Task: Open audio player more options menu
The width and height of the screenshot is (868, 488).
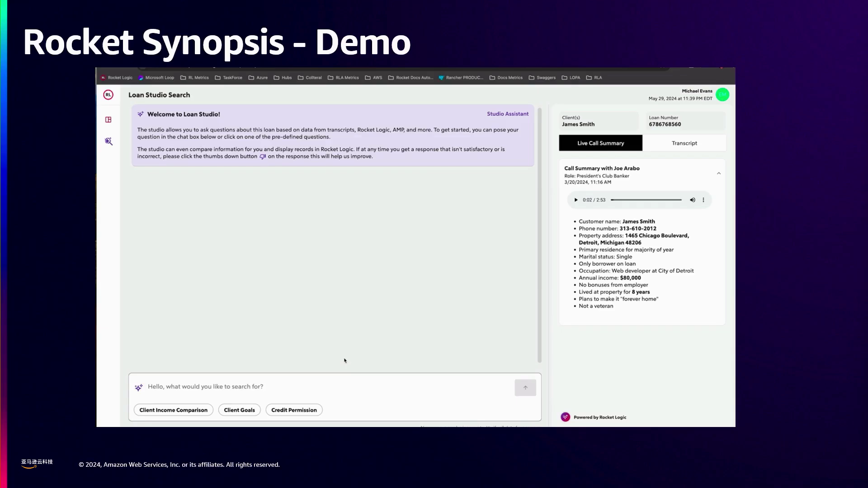Action: [703, 200]
